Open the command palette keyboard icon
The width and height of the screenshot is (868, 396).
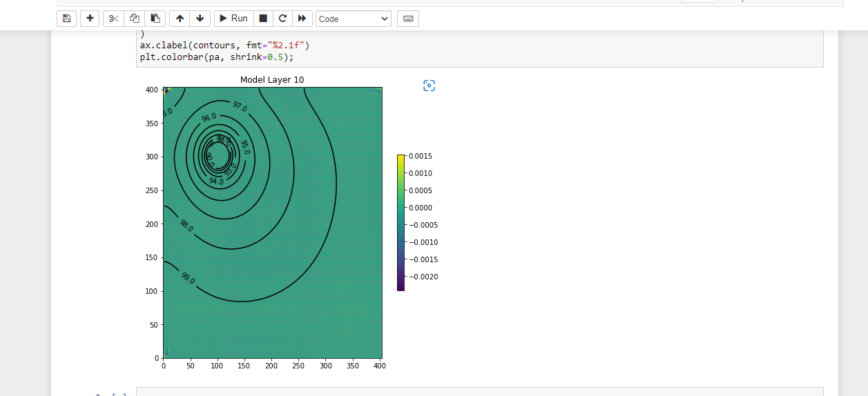pos(408,19)
